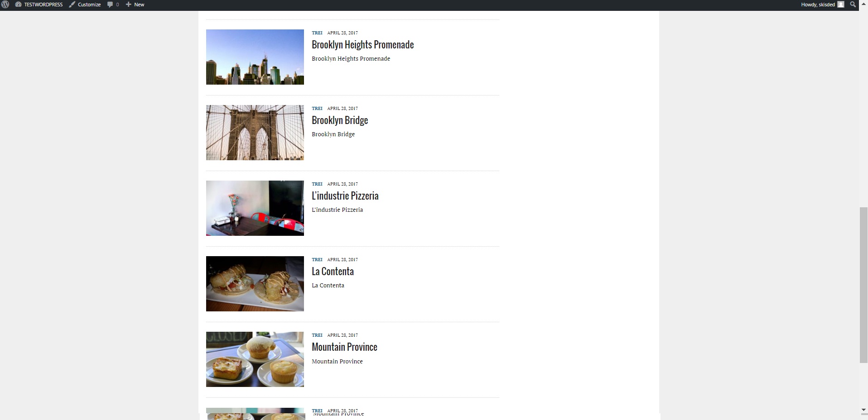868x420 pixels.
Task: Click the L'industrie Pizzeria thumbnail image
Action: click(x=255, y=208)
